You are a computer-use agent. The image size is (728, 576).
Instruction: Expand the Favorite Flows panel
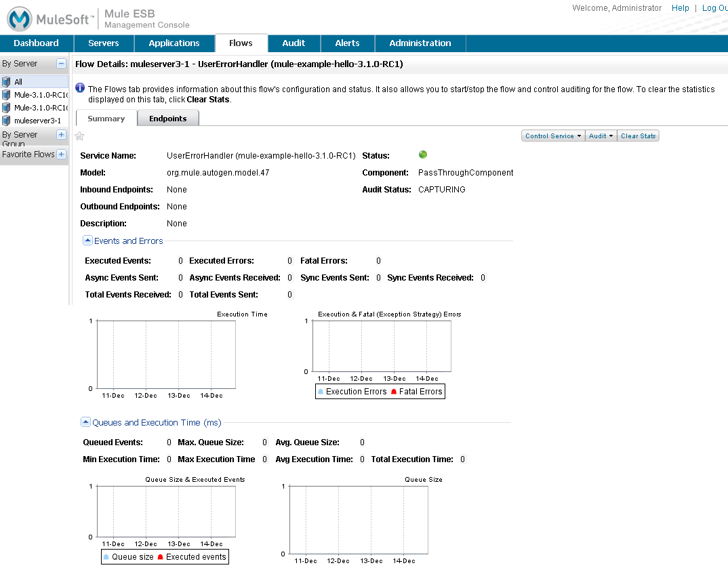pyautogui.click(x=61, y=155)
